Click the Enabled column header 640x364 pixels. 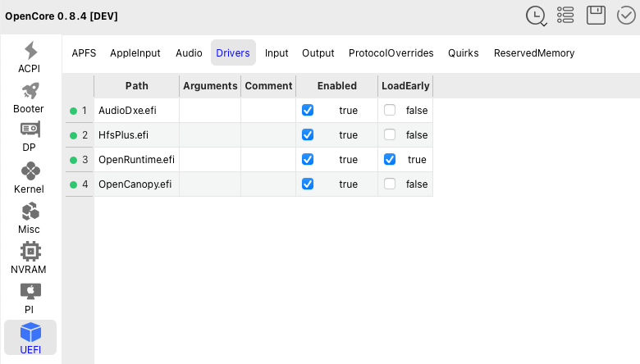coord(337,86)
